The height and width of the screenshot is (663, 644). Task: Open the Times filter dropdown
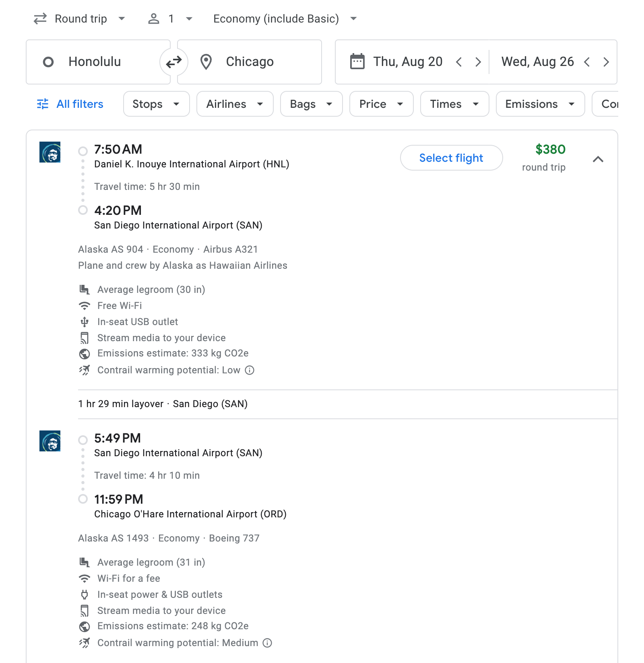pos(454,104)
